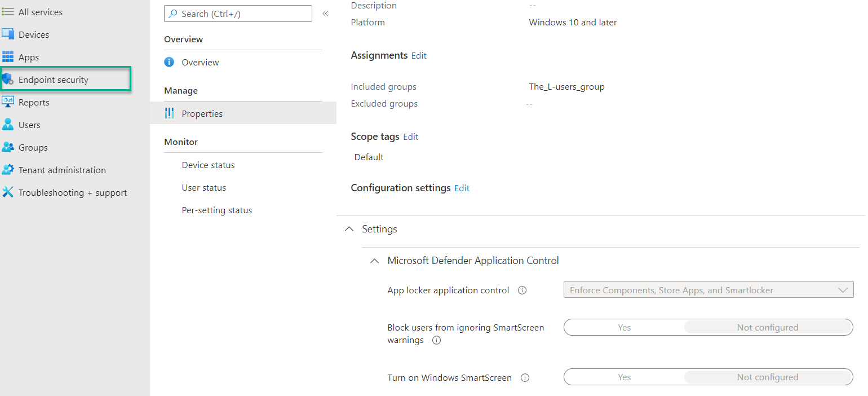Click the Apps grid icon
This screenshot has width=868, height=396.
tap(8, 57)
